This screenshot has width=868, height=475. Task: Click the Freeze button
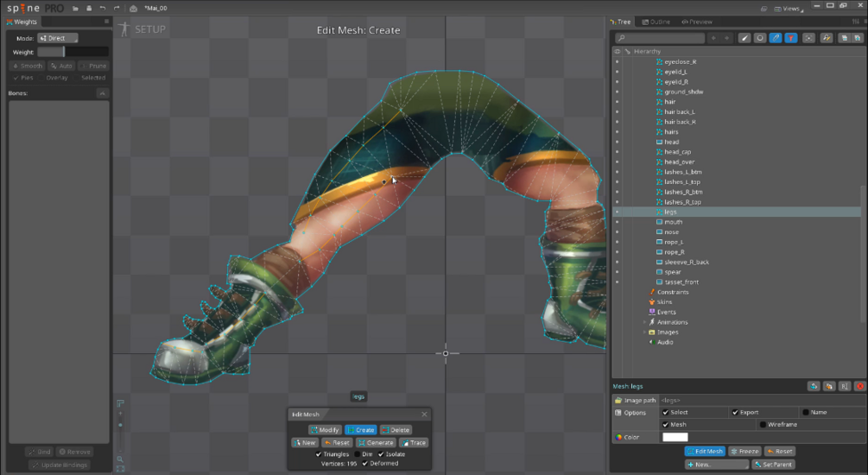744,451
